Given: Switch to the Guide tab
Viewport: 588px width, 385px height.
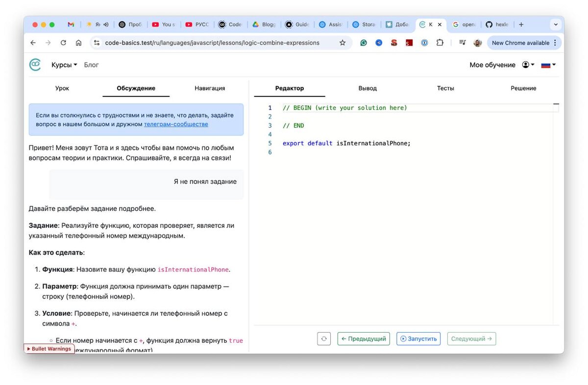Looking at the screenshot, I should pyautogui.click(x=297, y=24).
